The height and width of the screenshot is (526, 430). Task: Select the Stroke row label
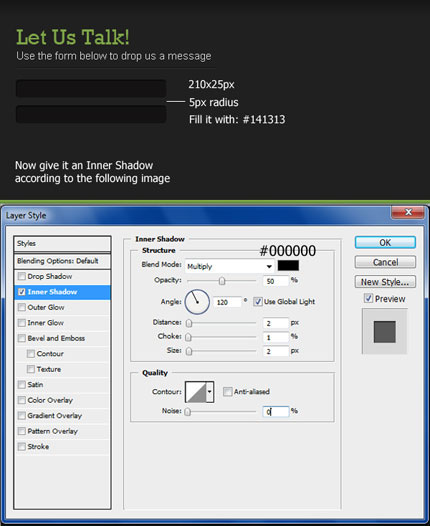point(38,446)
